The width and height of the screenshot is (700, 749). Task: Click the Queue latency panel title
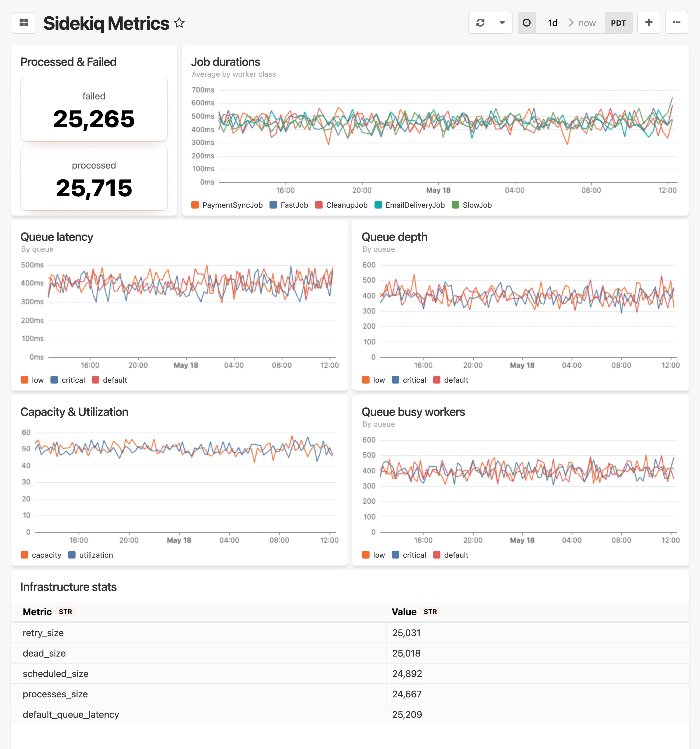click(57, 237)
